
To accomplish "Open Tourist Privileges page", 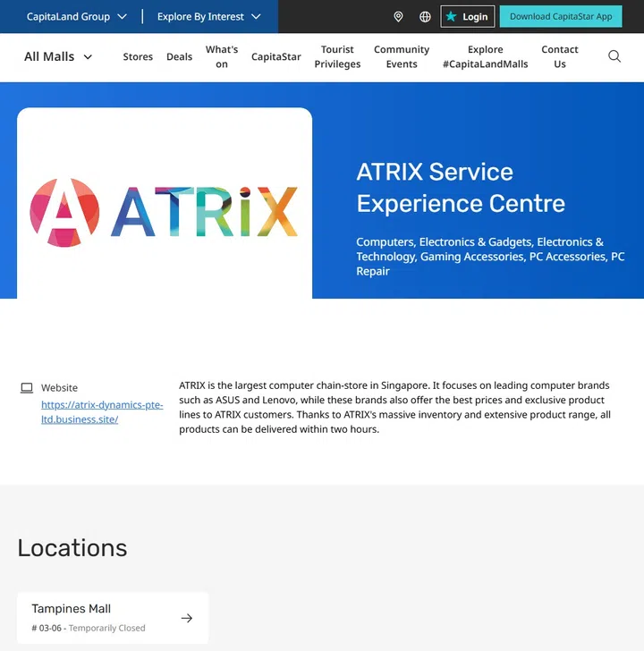I will [337, 56].
